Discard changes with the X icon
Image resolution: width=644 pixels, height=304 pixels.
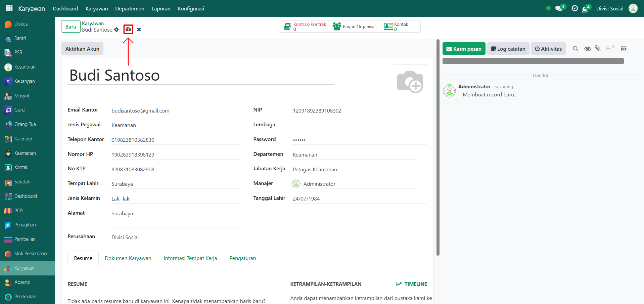pyautogui.click(x=139, y=30)
